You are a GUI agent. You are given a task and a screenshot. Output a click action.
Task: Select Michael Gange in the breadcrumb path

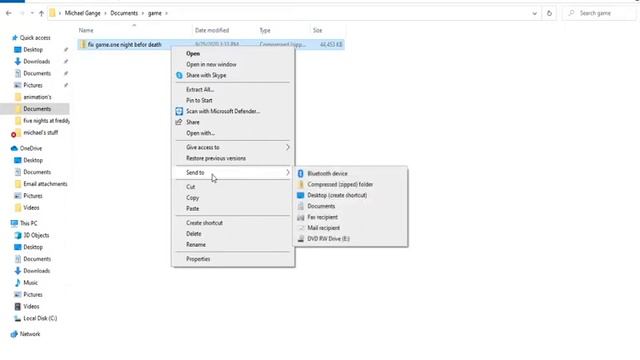82,13
